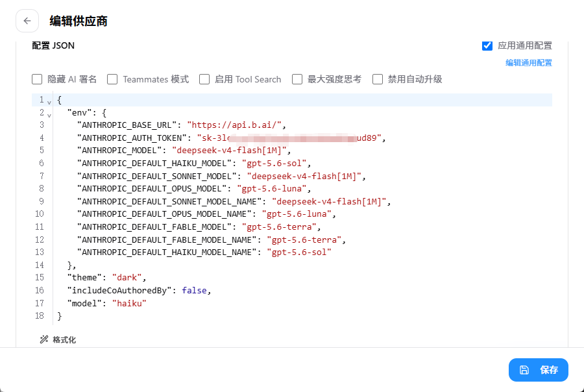Click line number 14 in the gutter
The width and height of the screenshot is (584, 392).
[40, 265]
